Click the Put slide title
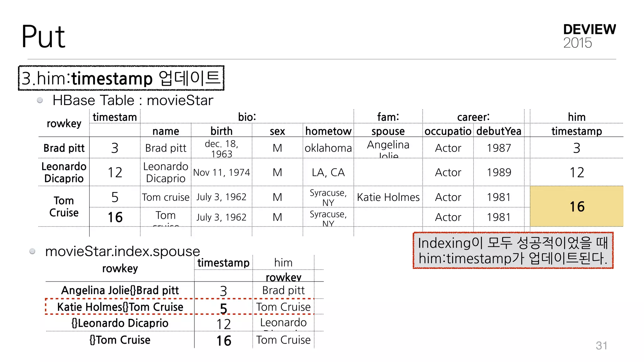 click(43, 36)
